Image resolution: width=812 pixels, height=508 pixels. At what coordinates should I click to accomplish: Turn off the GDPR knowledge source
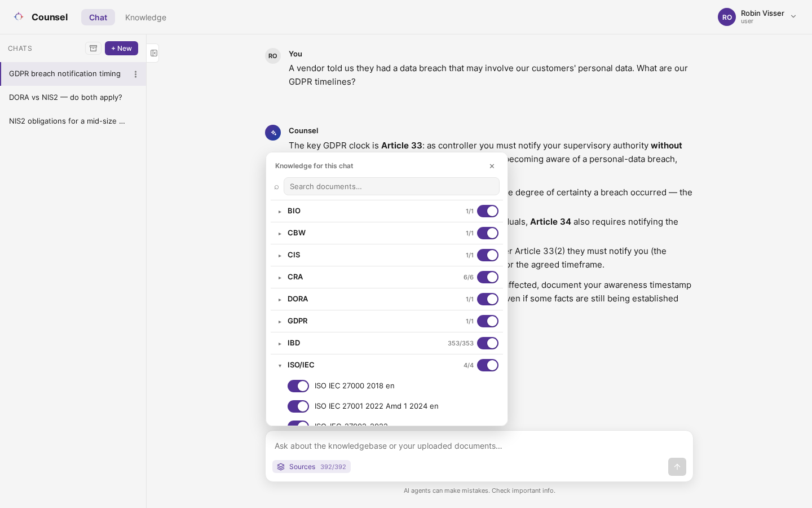488,321
